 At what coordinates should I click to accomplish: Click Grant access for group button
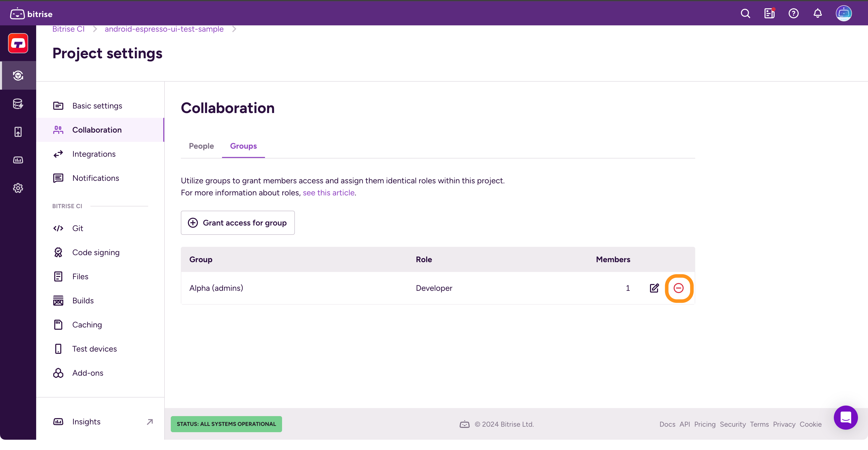pyautogui.click(x=238, y=223)
